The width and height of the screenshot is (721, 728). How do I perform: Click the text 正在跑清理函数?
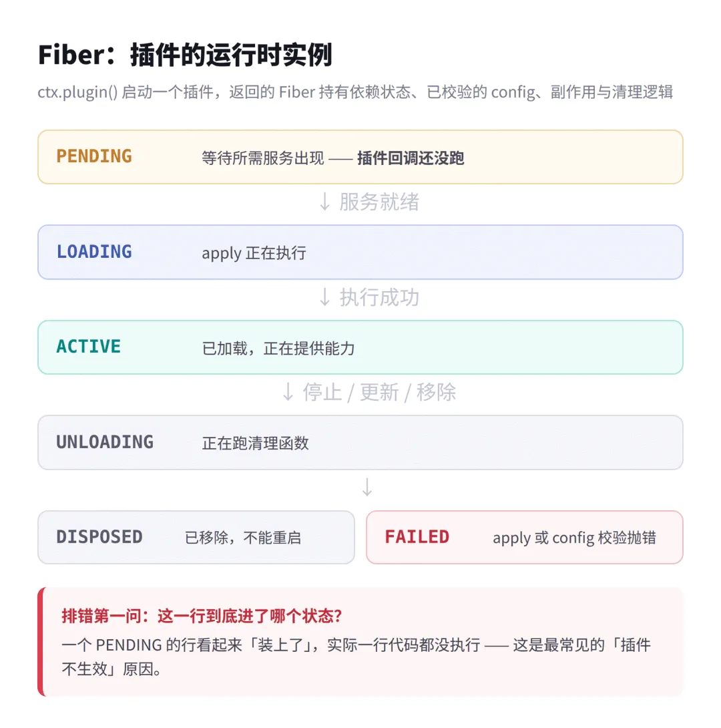coord(255,443)
